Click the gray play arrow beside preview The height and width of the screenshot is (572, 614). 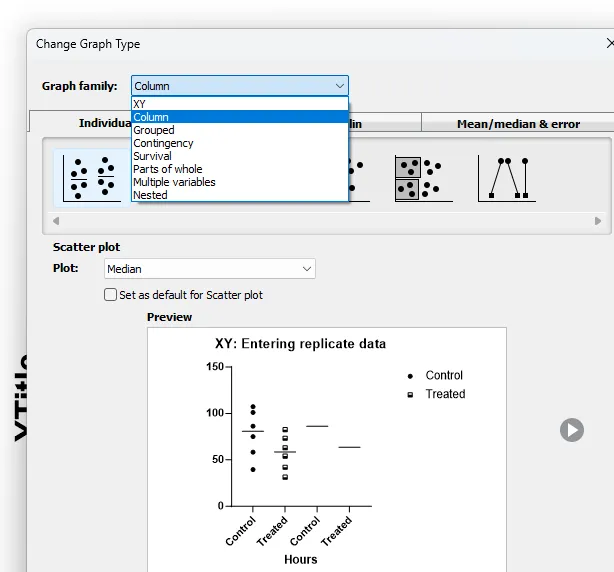coord(571,430)
